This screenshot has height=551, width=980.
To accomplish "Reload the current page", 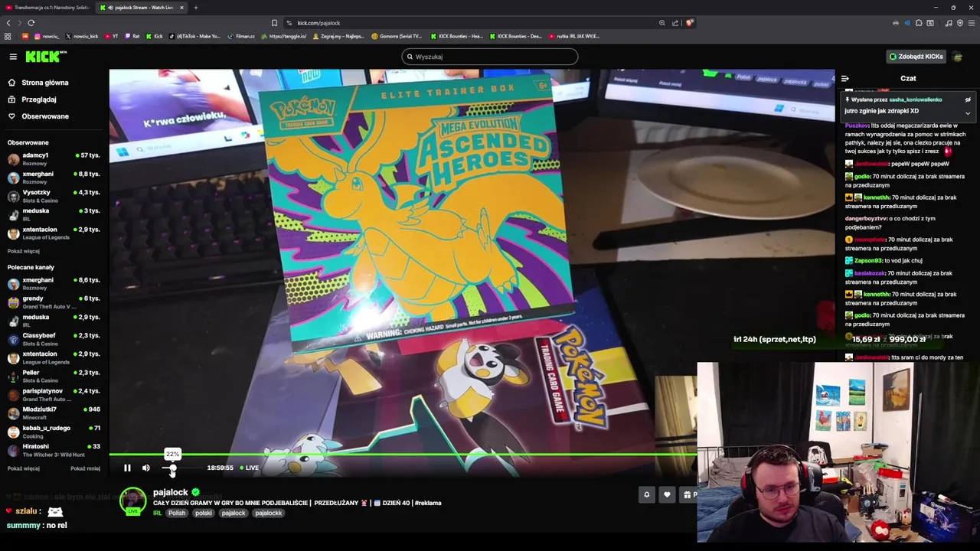I will pos(31,23).
